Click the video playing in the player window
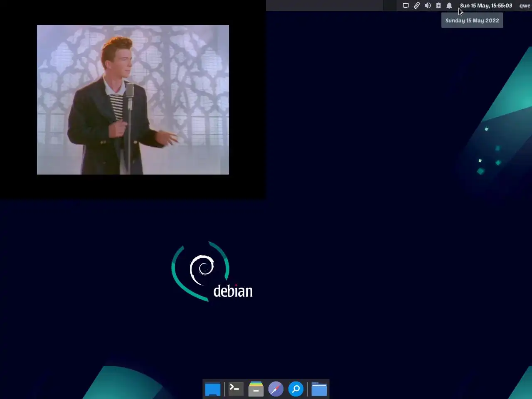 (133, 100)
